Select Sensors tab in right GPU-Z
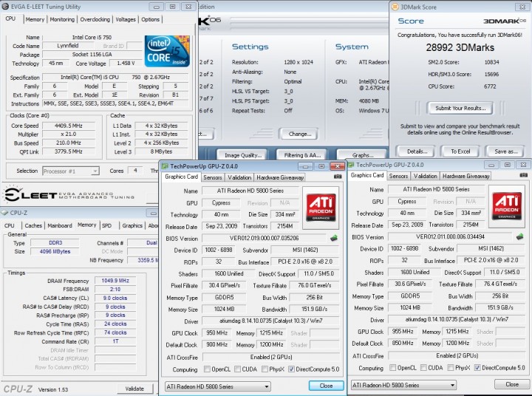This screenshot has height=396, width=532. [399, 176]
